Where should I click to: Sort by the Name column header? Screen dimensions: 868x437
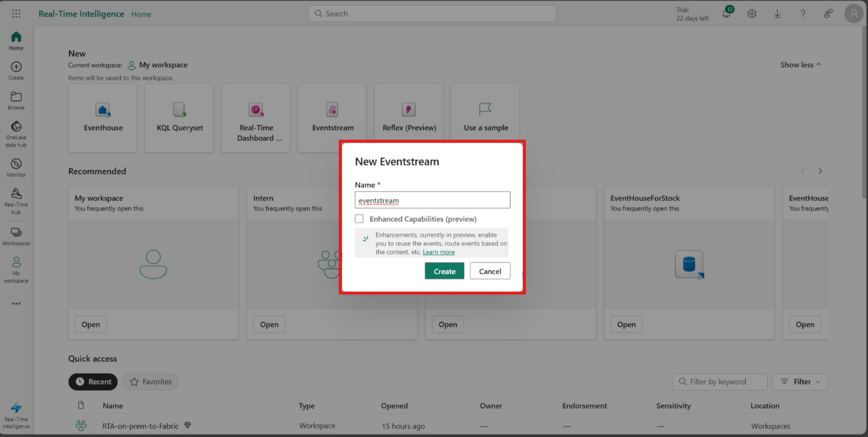point(113,406)
